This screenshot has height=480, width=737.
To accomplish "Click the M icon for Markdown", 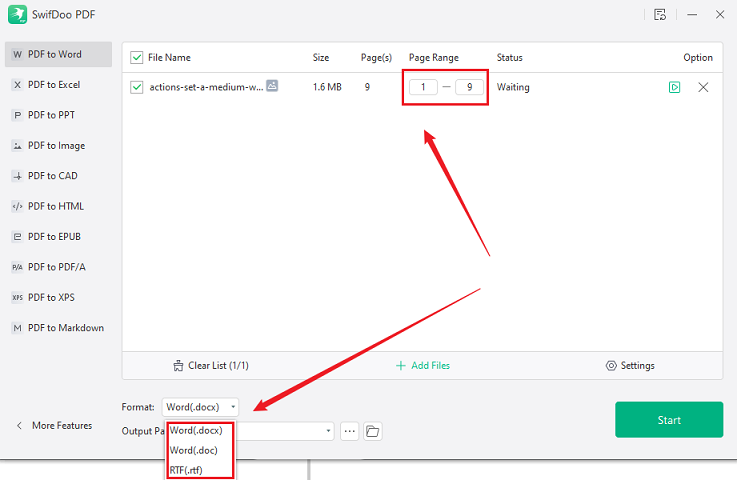I will click(17, 328).
